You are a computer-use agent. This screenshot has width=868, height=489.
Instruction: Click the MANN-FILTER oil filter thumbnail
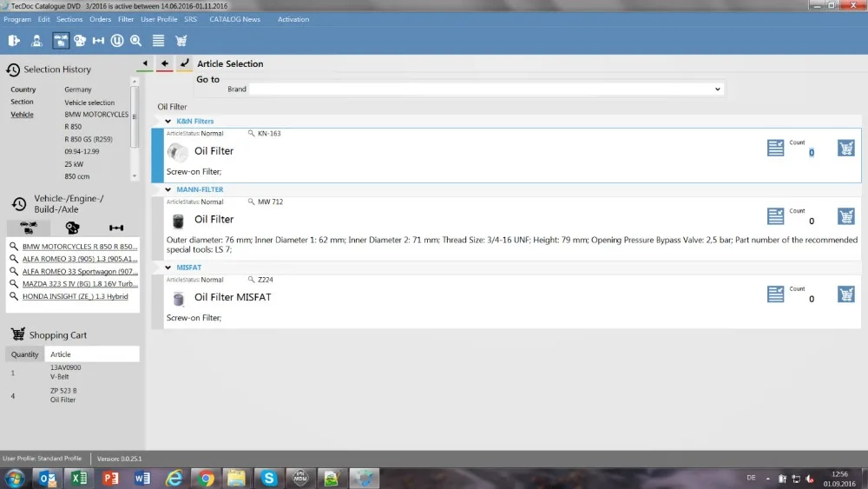tap(178, 221)
